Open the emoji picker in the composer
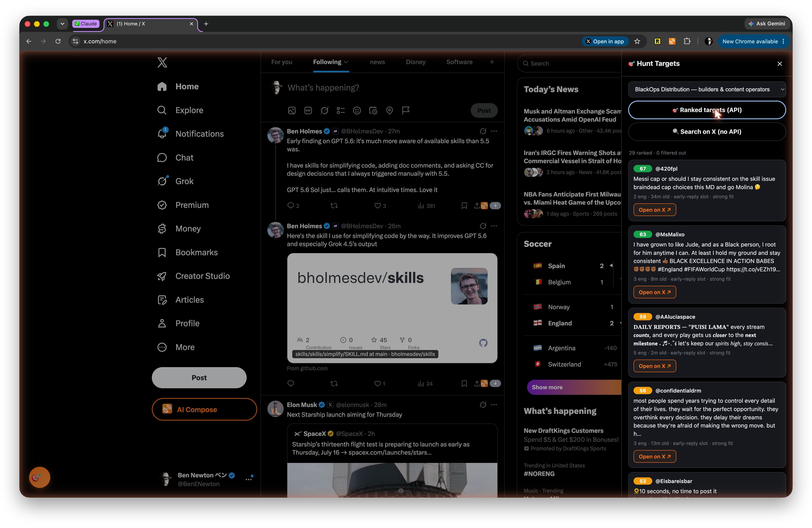The width and height of the screenshot is (812, 528). click(x=357, y=110)
